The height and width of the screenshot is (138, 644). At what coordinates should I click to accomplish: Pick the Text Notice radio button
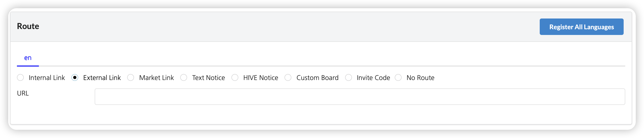(184, 78)
